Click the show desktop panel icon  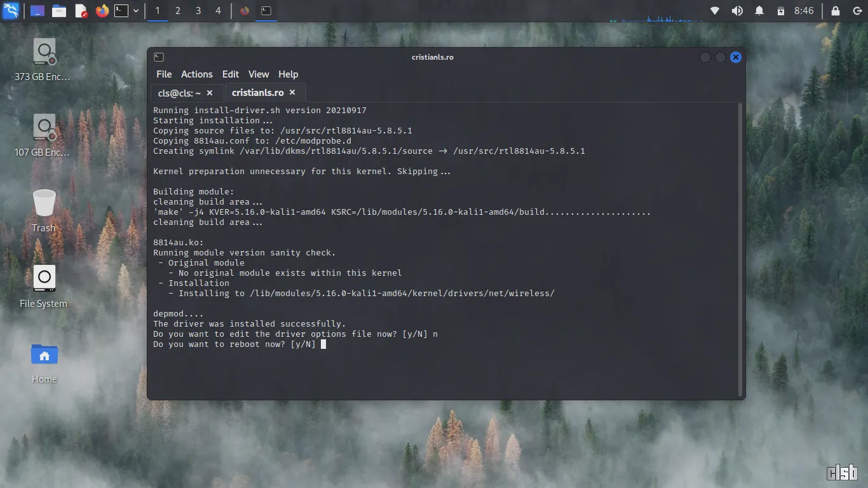pos(37,11)
